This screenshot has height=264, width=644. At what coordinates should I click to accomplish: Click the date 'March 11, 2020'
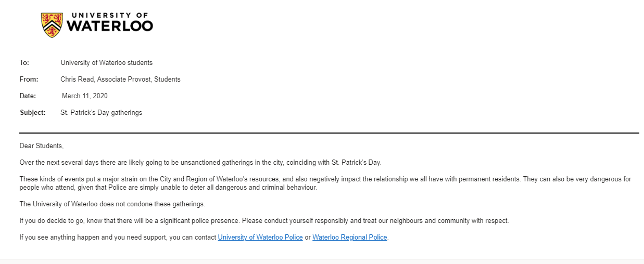(85, 96)
